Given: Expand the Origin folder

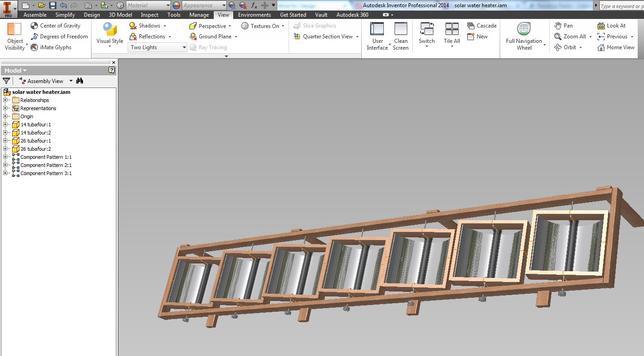Looking at the screenshot, I should (5, 116).
